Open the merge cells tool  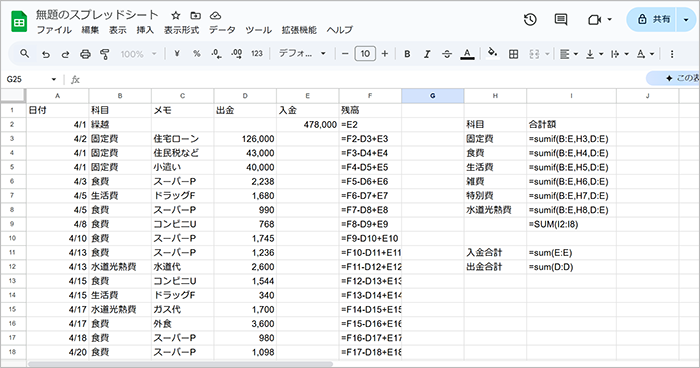(534, 54)
